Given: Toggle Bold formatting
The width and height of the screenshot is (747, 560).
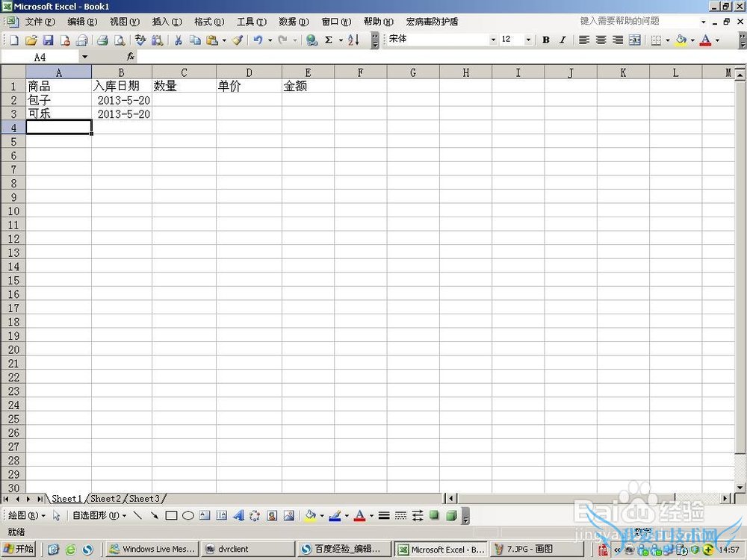Looking at the screenshot, I should [x=546, y=40].
